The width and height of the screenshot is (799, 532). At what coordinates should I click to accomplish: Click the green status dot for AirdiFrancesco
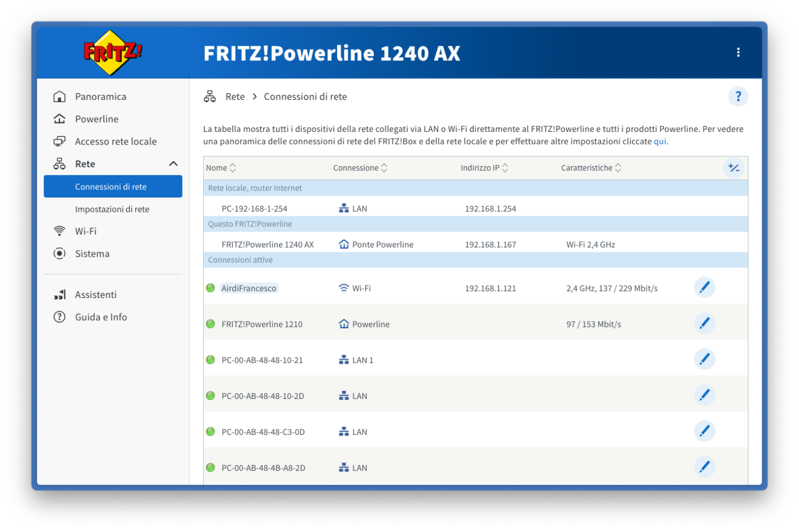tap(211, 288)
